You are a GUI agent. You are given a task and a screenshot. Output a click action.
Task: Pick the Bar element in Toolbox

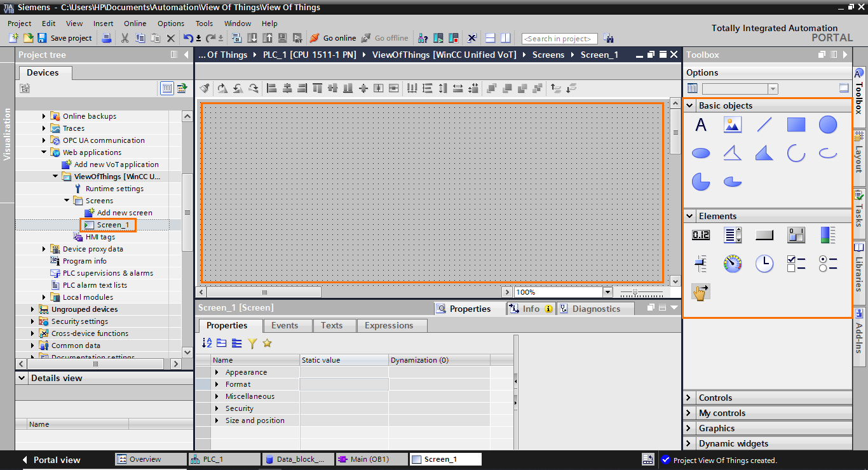828,235
